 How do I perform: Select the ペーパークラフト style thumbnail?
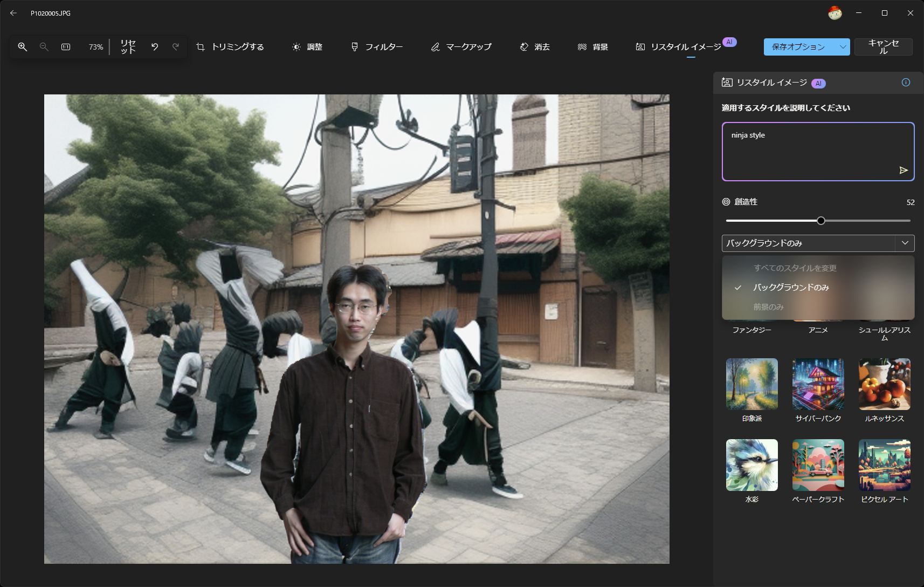click(x=818, y=465)
